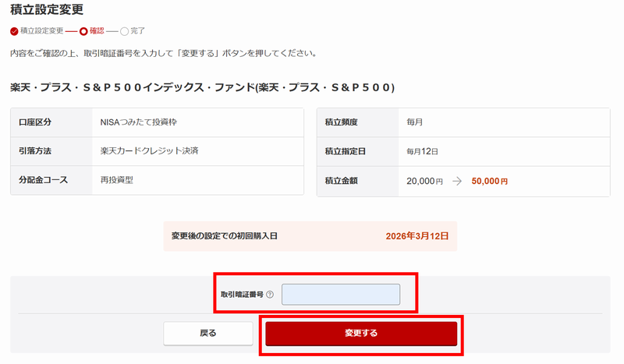The image size is (624, 364).
Task: Click the 毎月12日 scheduled date value
Action: click(x=423, y=151)
